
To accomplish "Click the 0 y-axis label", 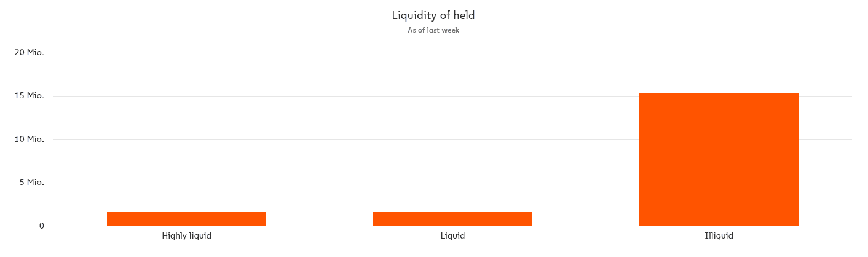I will [41, 226].
